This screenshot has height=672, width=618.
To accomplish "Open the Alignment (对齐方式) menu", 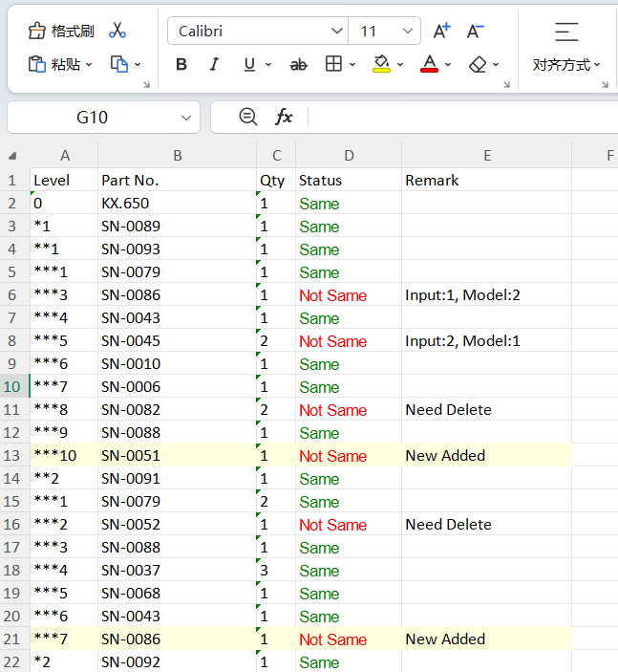I will [x=565, y=65].
